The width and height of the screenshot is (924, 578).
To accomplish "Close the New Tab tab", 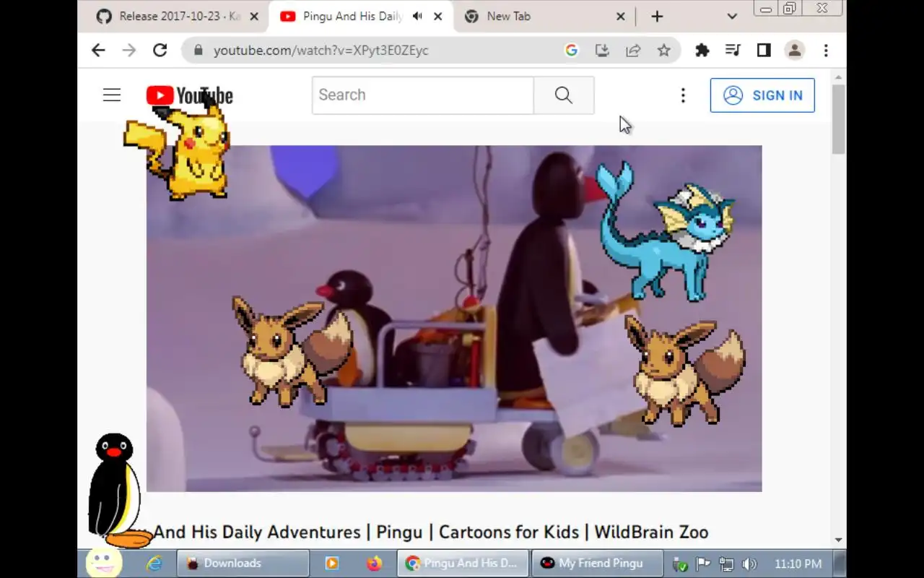I will tap(621, 16).
